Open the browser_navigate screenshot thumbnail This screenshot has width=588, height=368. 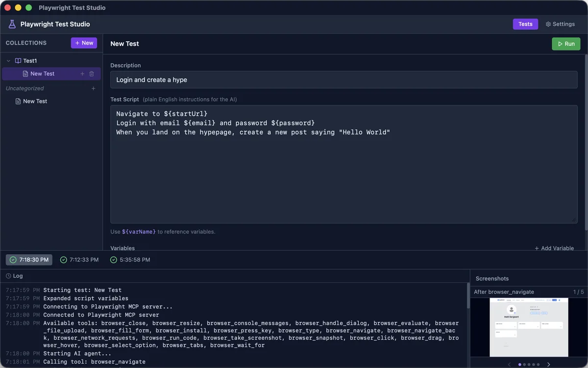[x=529, y=327]
